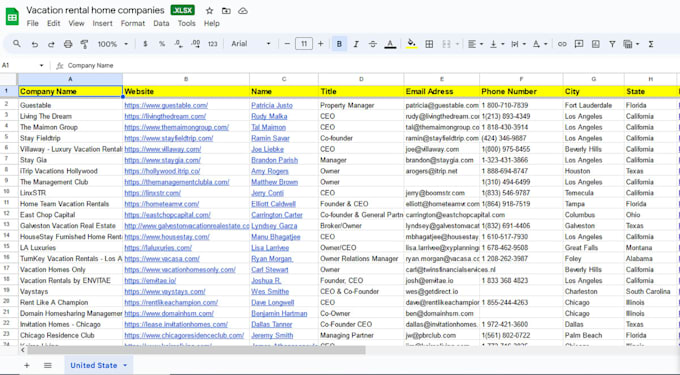Open the File menu
The width and height of the screenshot is (680, 375).
click(33, 23)
